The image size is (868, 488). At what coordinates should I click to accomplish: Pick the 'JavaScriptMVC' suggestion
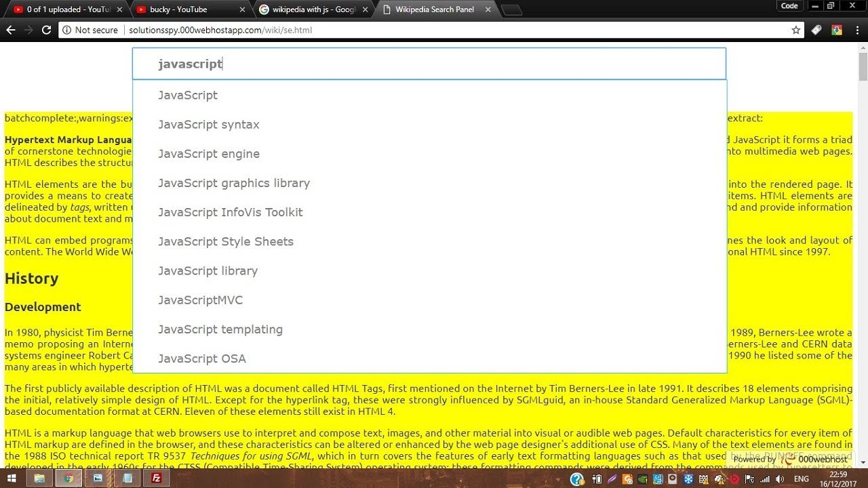click(x=429, y=300)
